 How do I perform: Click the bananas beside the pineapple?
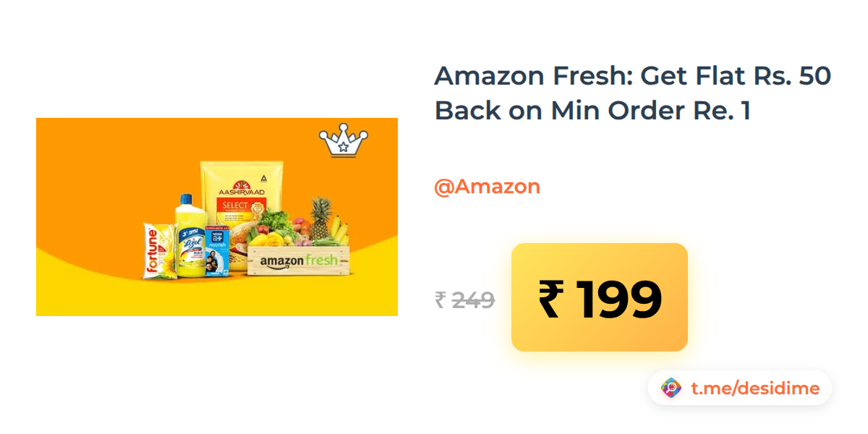coord(339,230)
